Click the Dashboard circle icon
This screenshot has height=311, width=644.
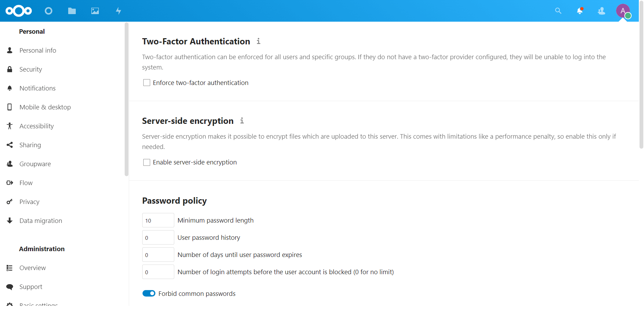pyautogui.click(x=49, y=11)
